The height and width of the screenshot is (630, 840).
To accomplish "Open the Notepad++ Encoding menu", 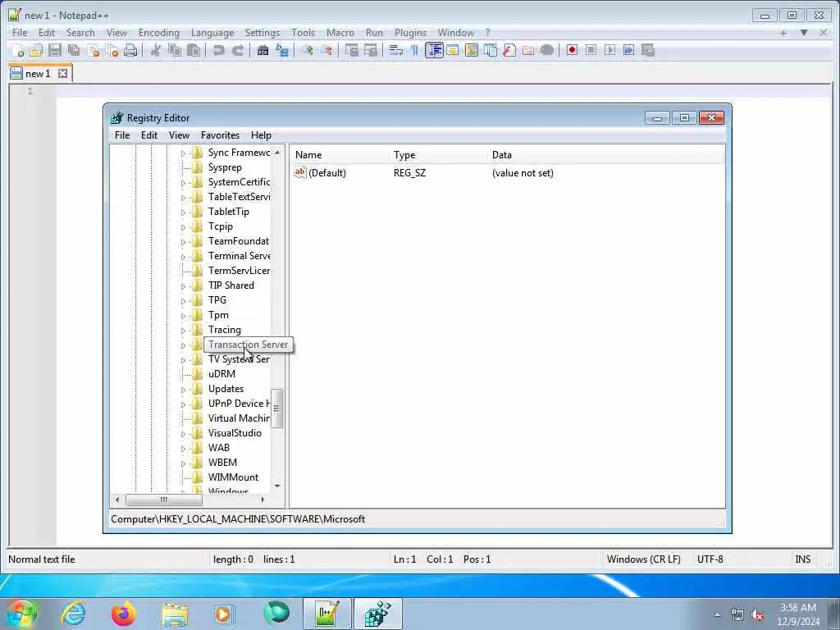I will point(158,33).
